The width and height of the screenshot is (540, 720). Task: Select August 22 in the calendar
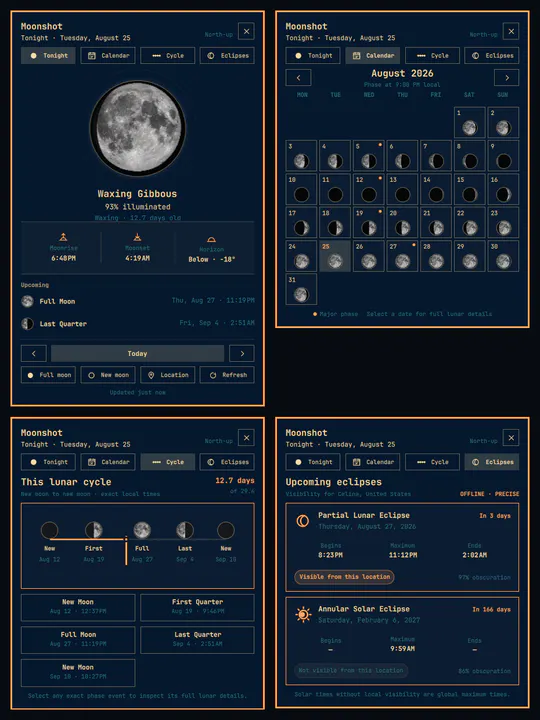[x=470, y=223]
